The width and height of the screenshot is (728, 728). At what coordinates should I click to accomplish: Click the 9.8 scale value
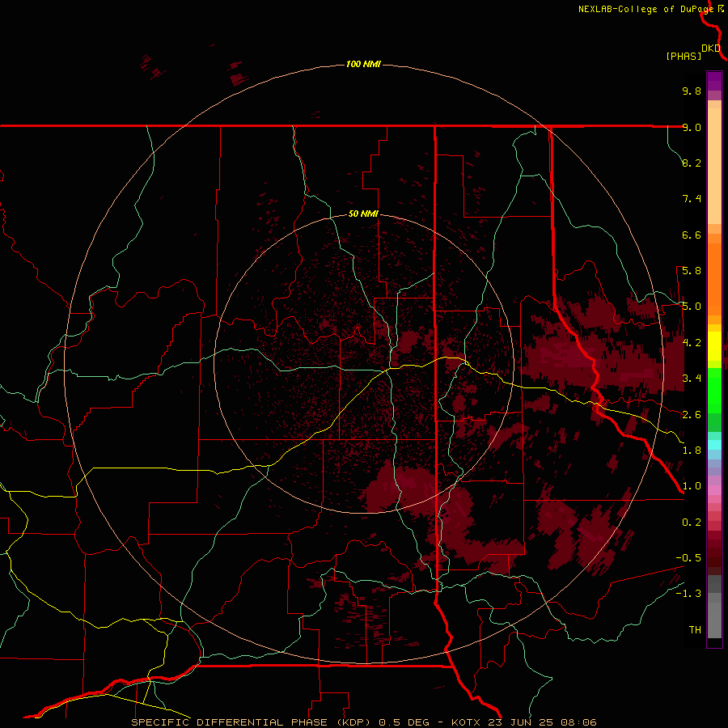point(692,91)
